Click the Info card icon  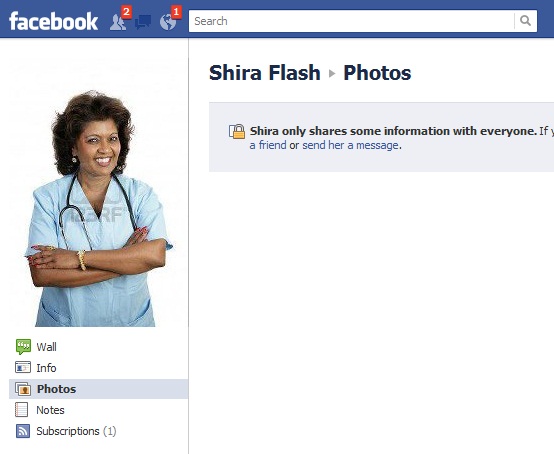pos(23,367)
